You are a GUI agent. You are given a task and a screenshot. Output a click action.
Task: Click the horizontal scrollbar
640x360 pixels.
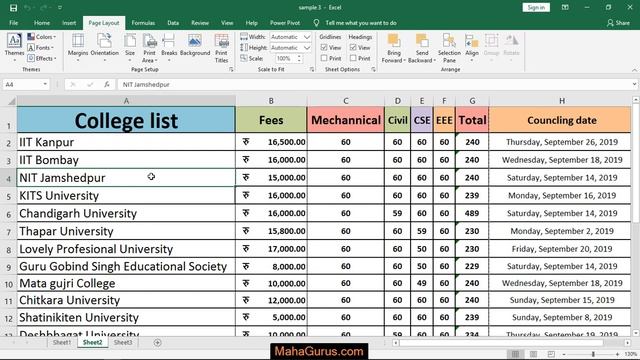(x=501, y=342)
